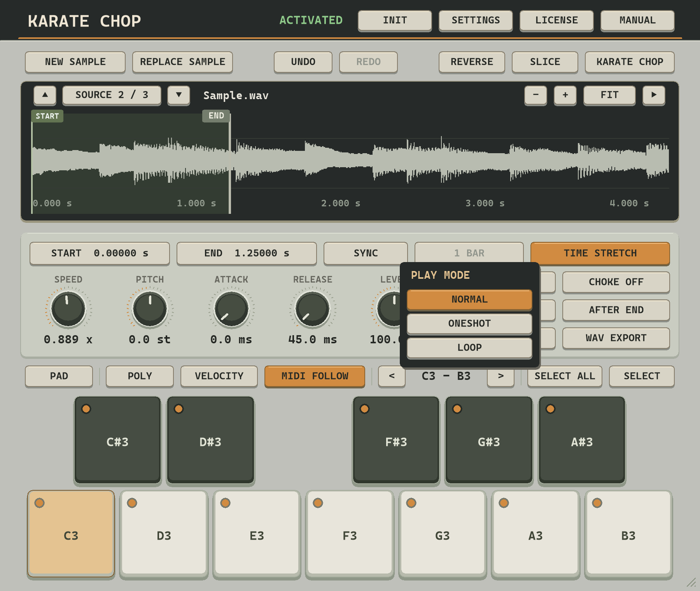
Task: Toggle MIDI Follow off
Action: 315,376
